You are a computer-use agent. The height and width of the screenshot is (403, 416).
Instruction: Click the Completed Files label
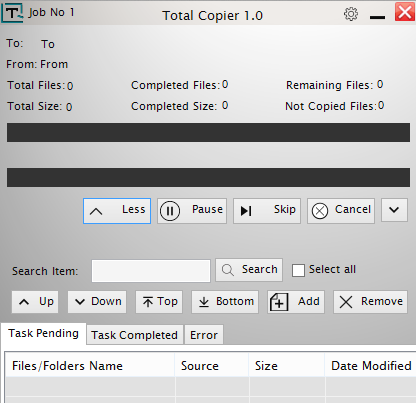pyautogui.click(x=176, y=85)
